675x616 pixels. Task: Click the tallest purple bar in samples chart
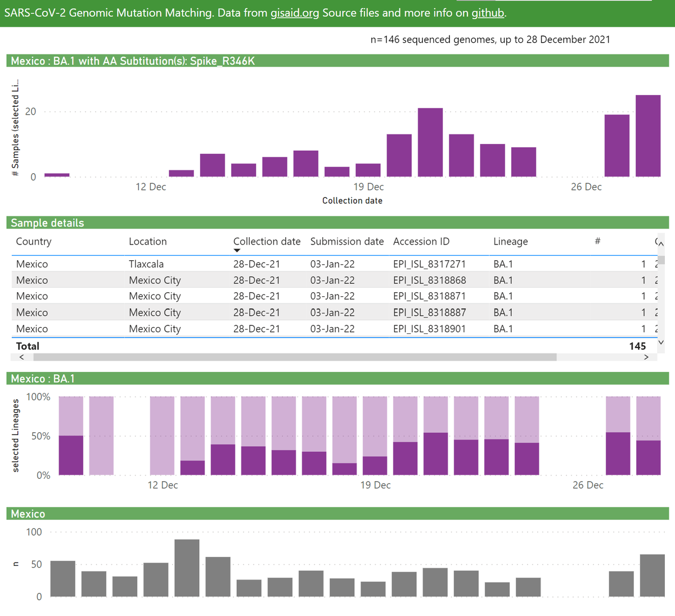(x=648, y=136)
